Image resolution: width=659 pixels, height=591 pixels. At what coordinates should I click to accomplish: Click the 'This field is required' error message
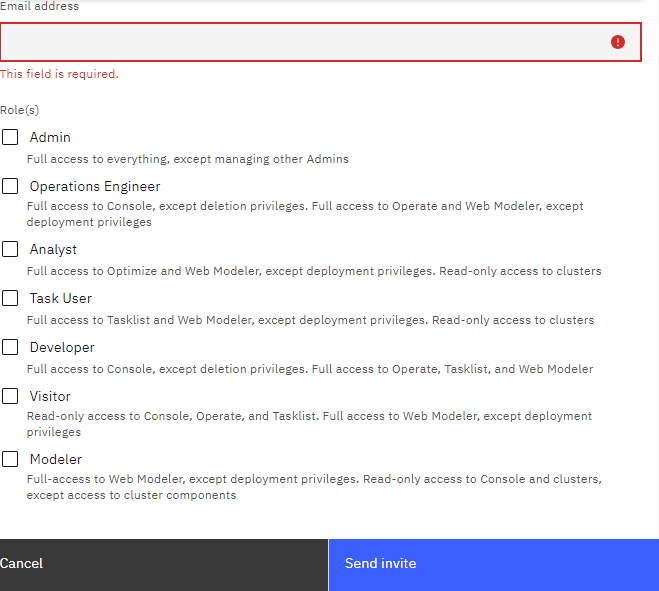[59, 74]
